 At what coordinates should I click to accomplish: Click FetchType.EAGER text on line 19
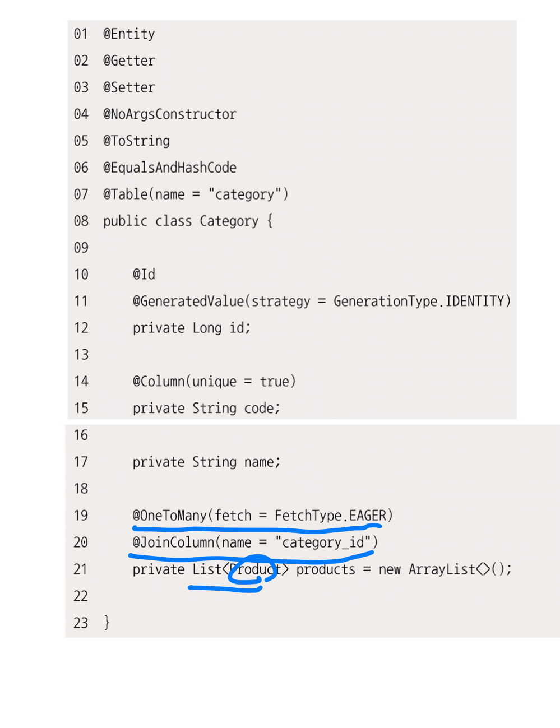[x=331, y=516]
